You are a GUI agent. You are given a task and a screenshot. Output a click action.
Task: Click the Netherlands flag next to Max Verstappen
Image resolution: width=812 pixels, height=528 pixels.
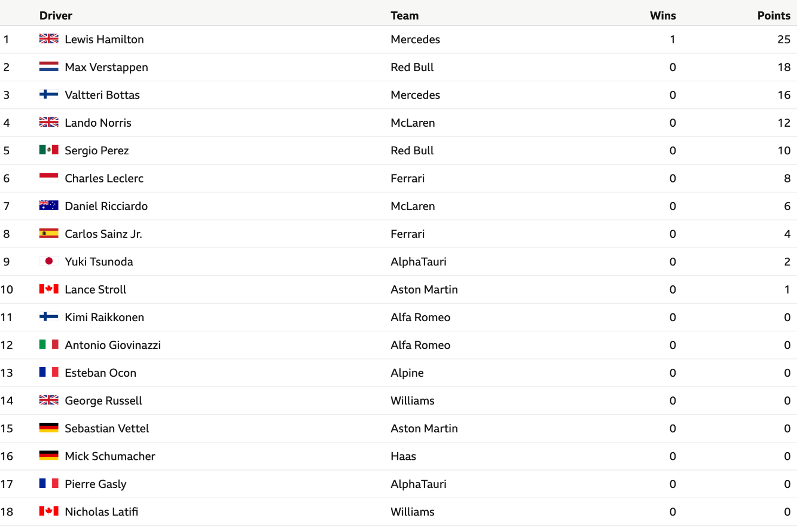coord(49,67)
